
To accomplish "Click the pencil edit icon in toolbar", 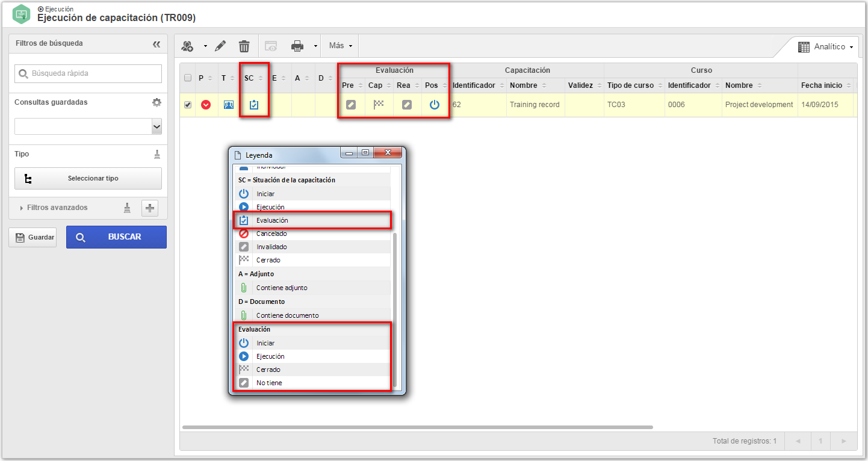I will [x=220, y=46].
